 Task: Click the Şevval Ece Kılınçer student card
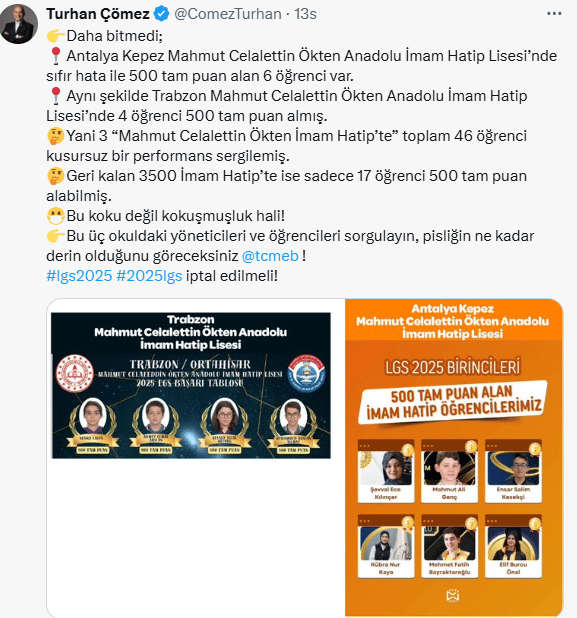[386, 471]
